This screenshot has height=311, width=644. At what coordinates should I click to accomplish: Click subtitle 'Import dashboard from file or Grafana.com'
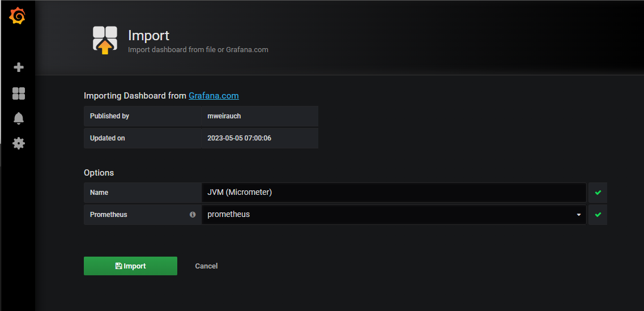[198, 50]
